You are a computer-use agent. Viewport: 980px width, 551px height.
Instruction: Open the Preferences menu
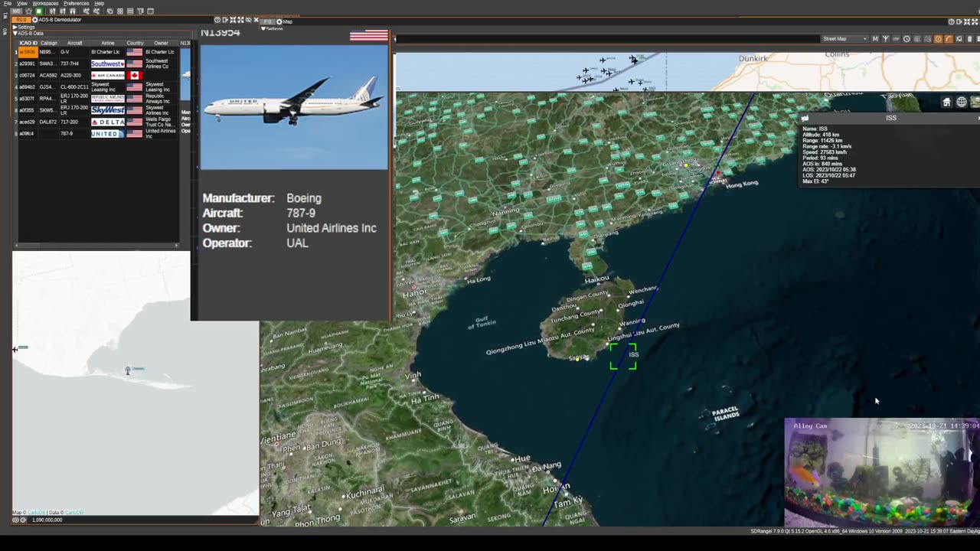click(x=77, y=3)
